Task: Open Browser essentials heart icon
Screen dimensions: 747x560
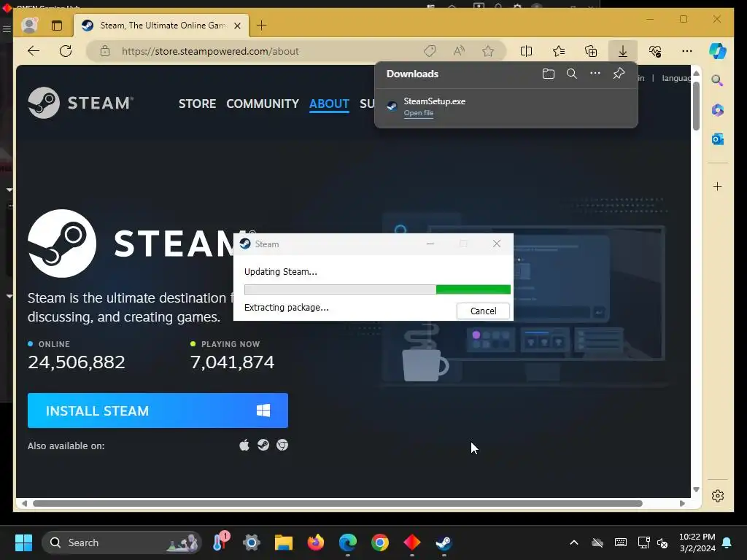Action: coord(655,51)
